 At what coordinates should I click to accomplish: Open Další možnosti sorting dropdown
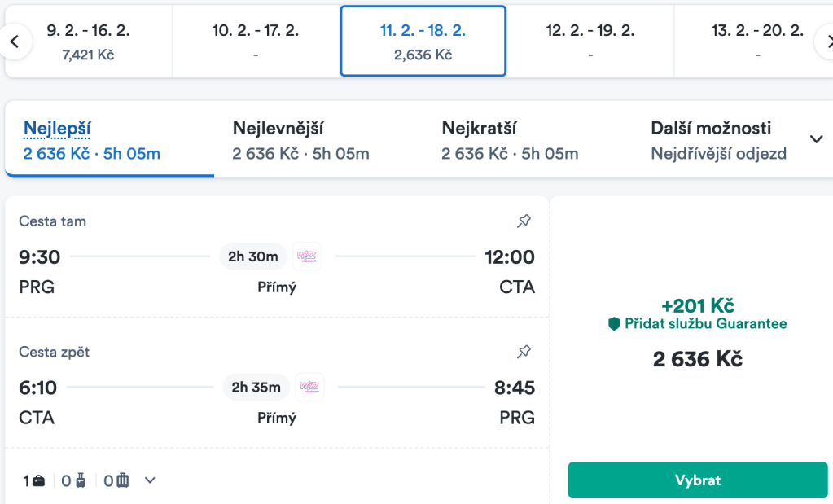click(x=817, y=139)
